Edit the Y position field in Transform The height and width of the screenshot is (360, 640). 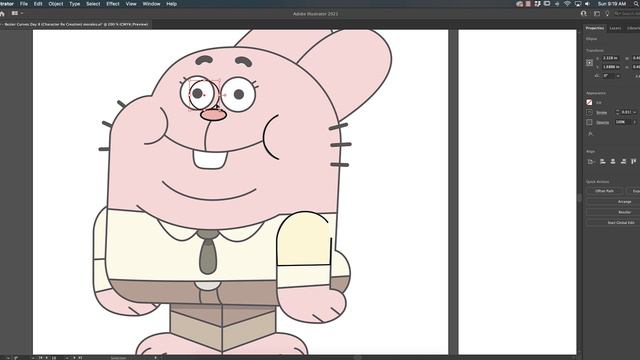[x=611, y=67]
